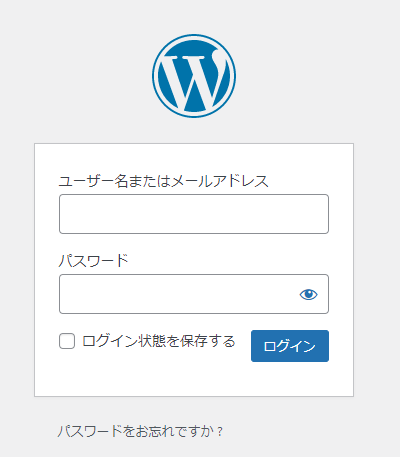
Task: Select the blue circular W emblem
Action: [194, 76]
